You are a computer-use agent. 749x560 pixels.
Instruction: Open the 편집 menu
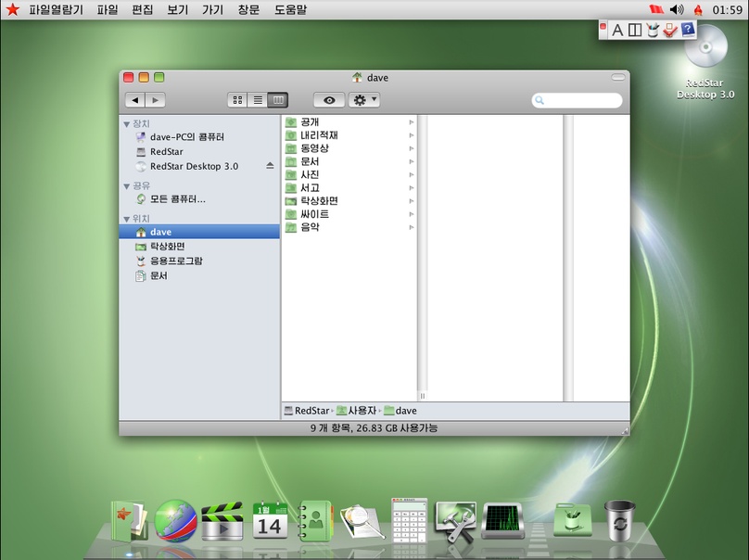(x=143, y=9)
